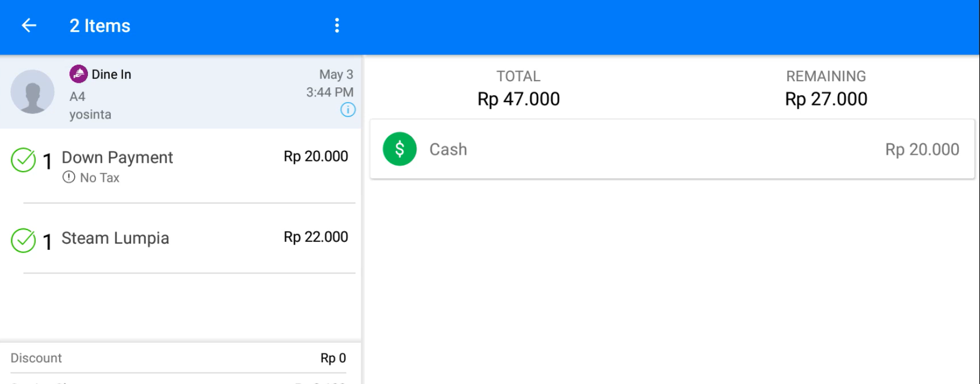
Task: Click the purple Dine In icon
Action: click(x=79, y=74)
